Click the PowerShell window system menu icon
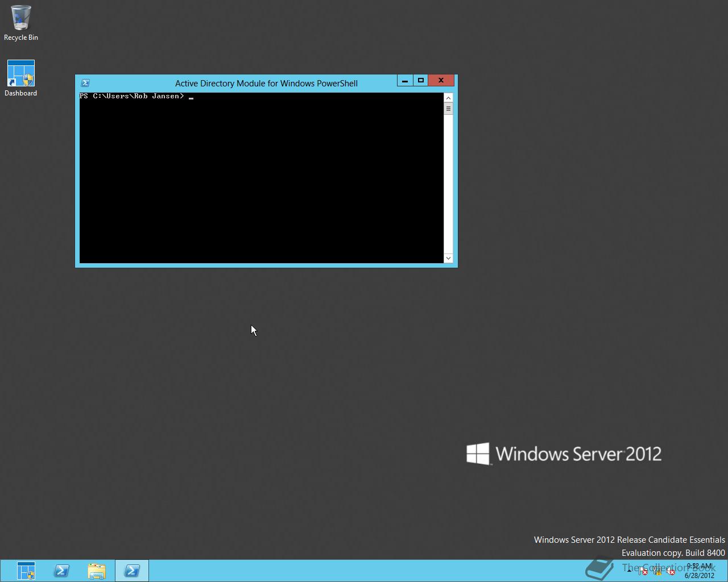 click(85, 83)
